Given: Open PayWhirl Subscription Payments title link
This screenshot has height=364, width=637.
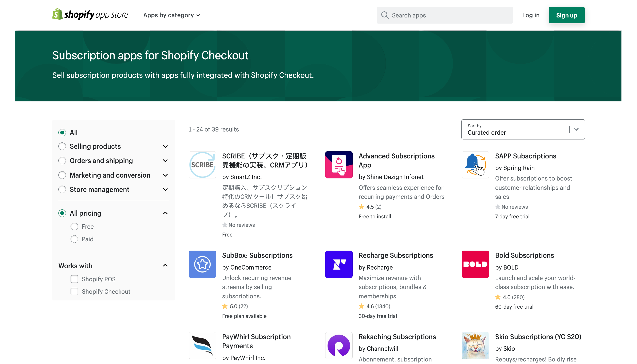Looking at the screenshot, I should pyautogui.click(x=256, y=341).
